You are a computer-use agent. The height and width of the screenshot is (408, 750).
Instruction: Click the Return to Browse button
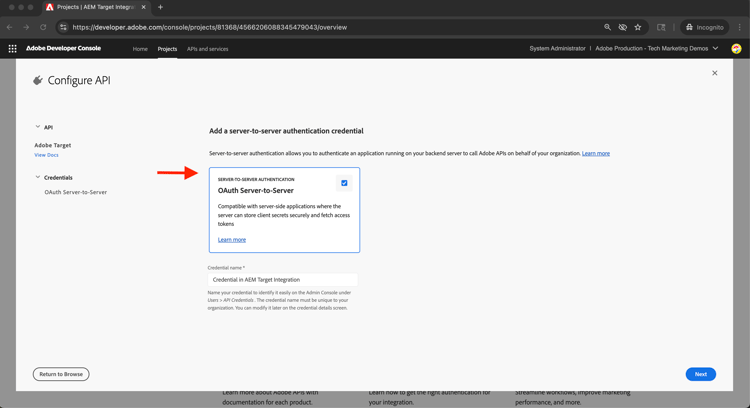pyautogui.click(x=61, y=374)
